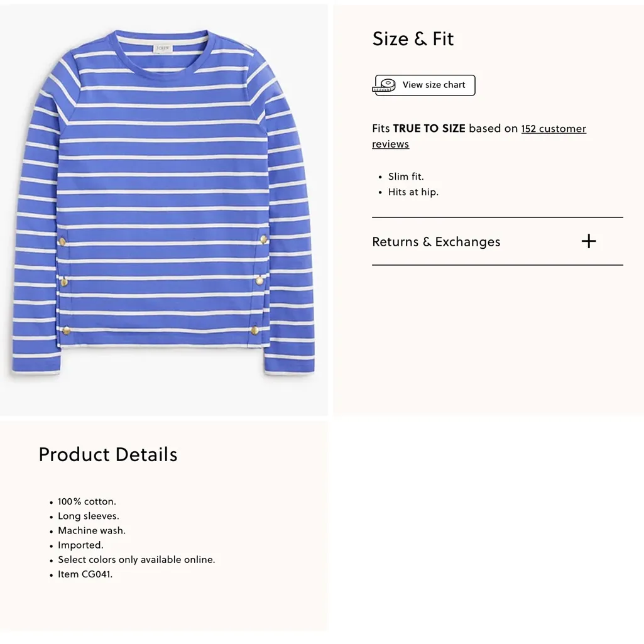Click the Machine wash bullet item
The height and width of the screenshot is (644, 644).
92,530
